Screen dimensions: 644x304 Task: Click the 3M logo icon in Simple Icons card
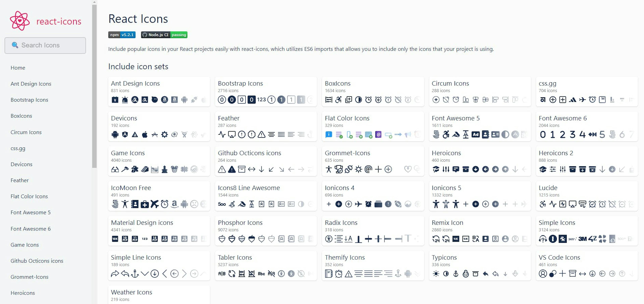(582, 239)
